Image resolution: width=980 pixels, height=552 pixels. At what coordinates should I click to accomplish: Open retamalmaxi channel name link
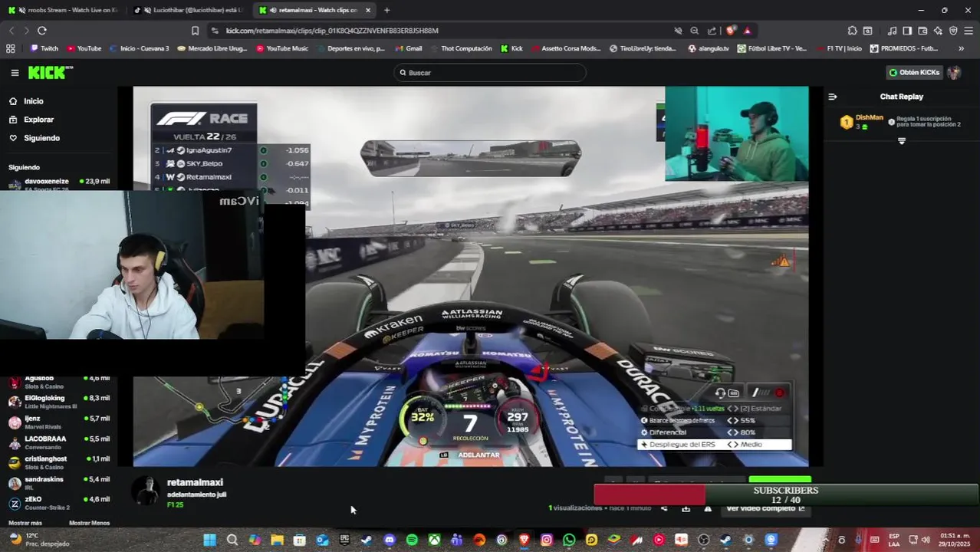point(195,482)
